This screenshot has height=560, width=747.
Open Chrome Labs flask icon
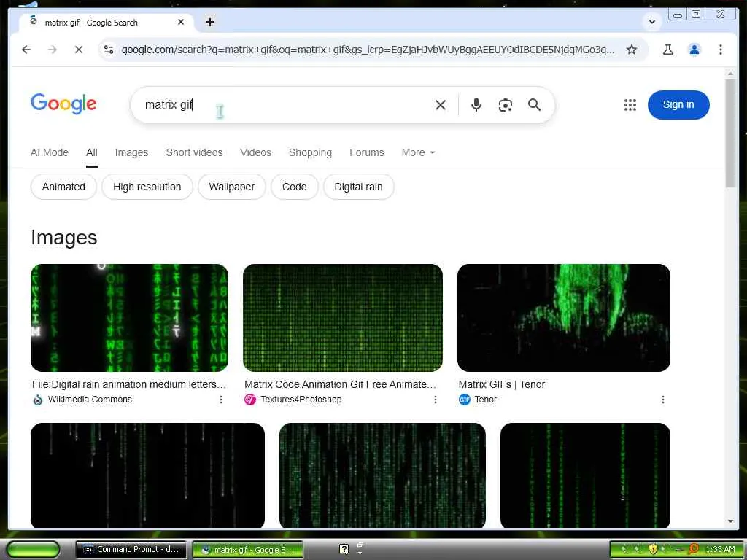click(x=668, y=50)
